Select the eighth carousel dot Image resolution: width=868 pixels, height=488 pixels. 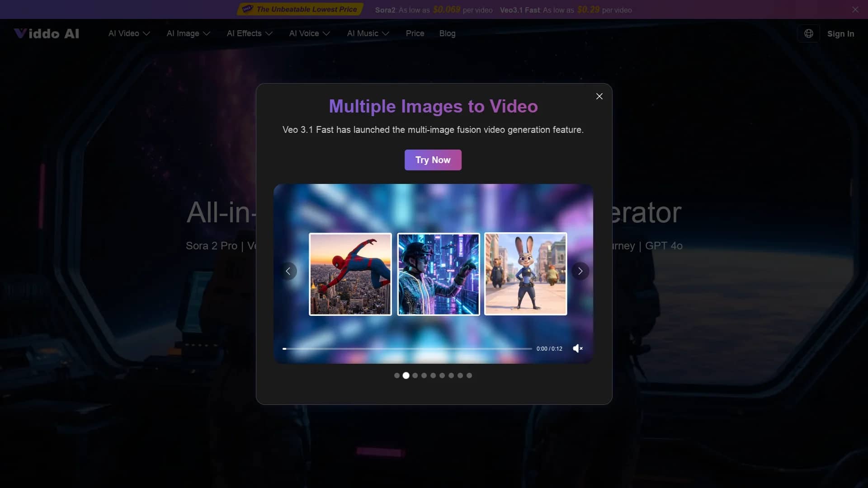[460, 375]
